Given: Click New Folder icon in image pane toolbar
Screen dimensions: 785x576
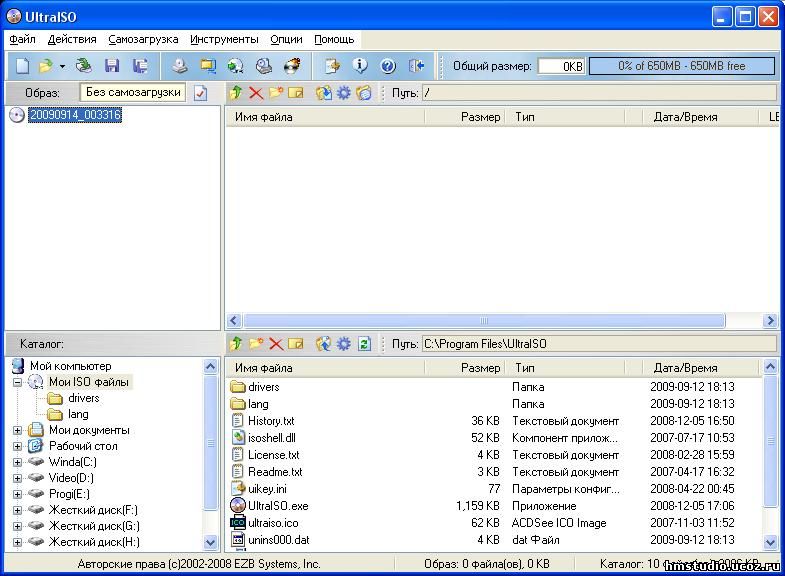Looking at the screenshot, I should pos(276,93).
